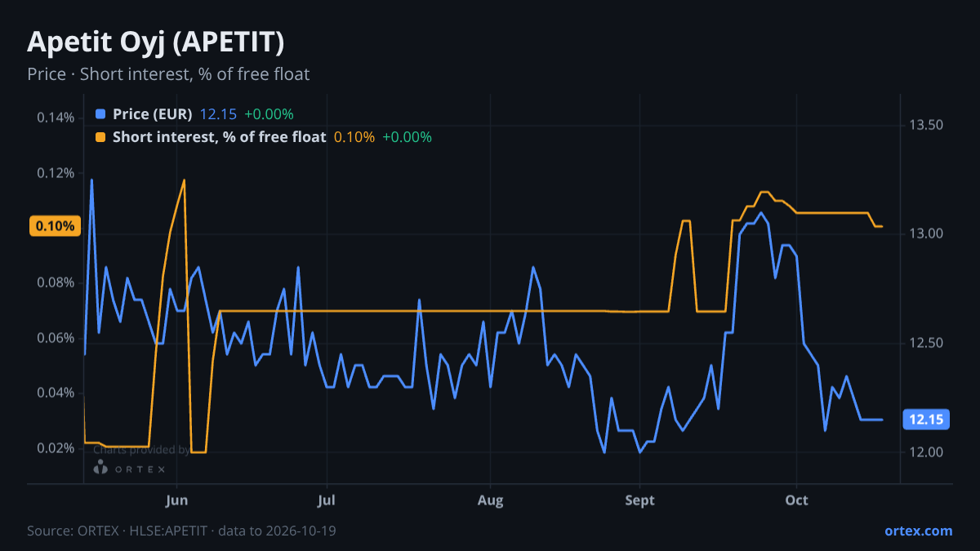Click the 12.15 price value in legend
The image size is (980, 551).
point(218,114)
